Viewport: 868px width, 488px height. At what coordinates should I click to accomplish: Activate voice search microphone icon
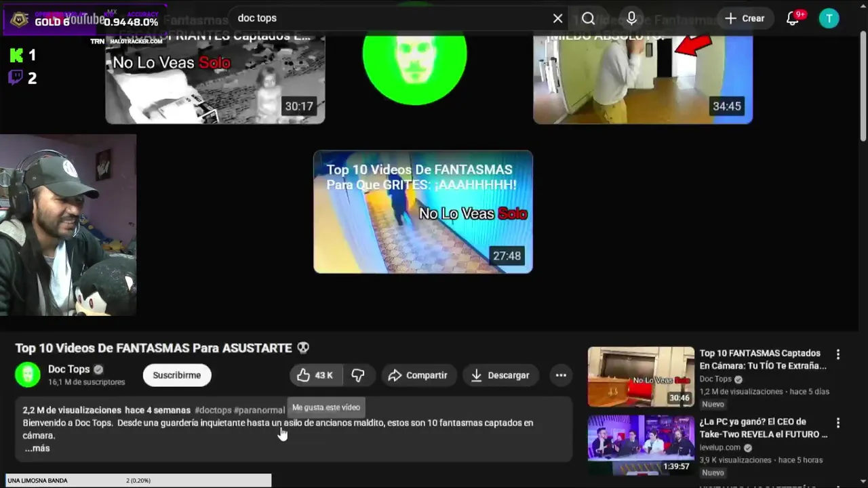[x=631, y=18]
